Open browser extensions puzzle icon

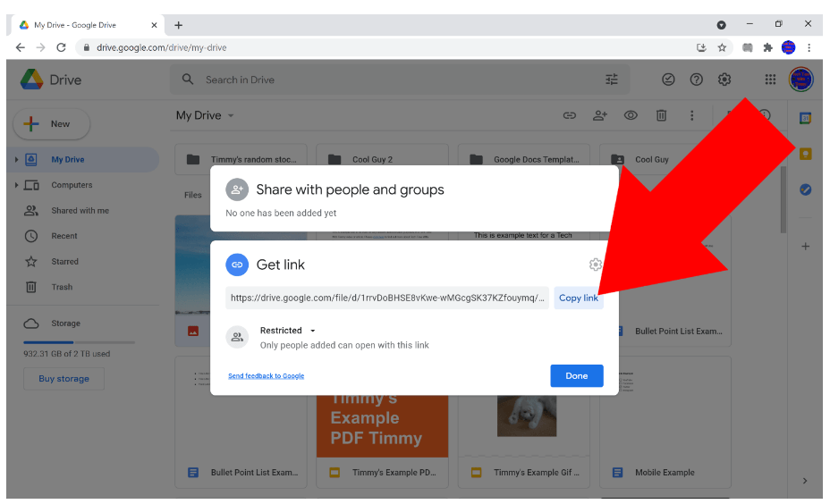coord(767,47)
